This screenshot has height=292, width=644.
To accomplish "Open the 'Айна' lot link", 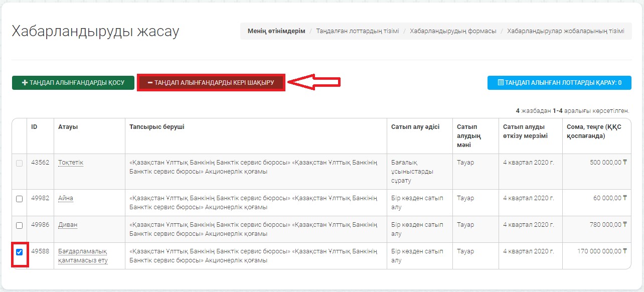I will 66,198.
